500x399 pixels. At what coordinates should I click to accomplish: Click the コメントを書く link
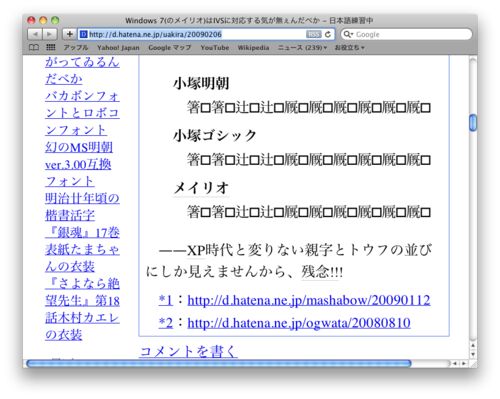click(x=188, y=351)
